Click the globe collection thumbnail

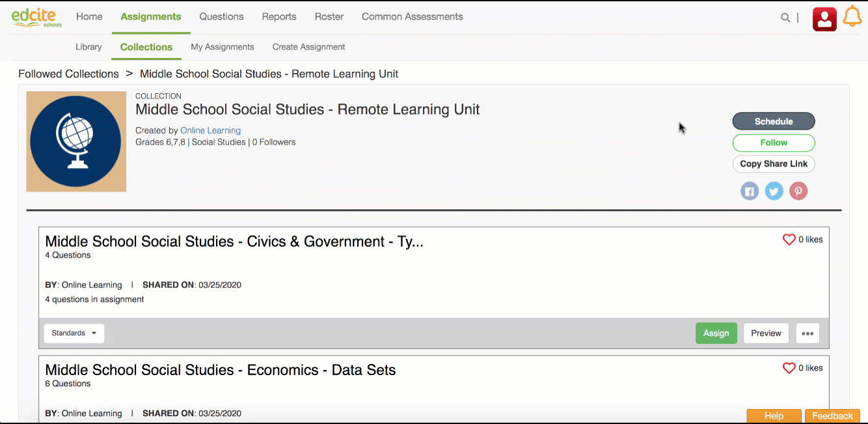pyautogui.click(x=75, y=141)
